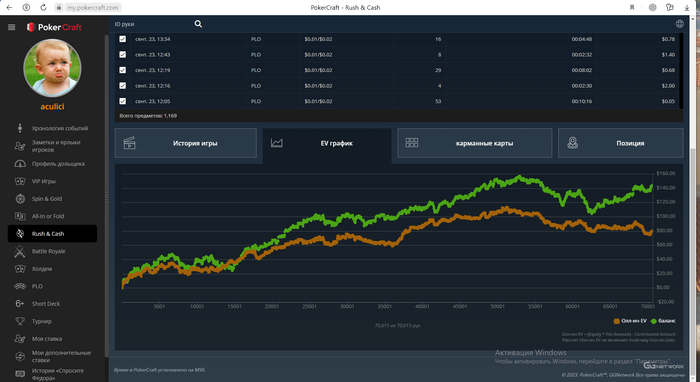Uncheck the сент. 23, 12:05 session checkbox
The image size is (700, 382).
pyautogui.click(x=122, y=101)
